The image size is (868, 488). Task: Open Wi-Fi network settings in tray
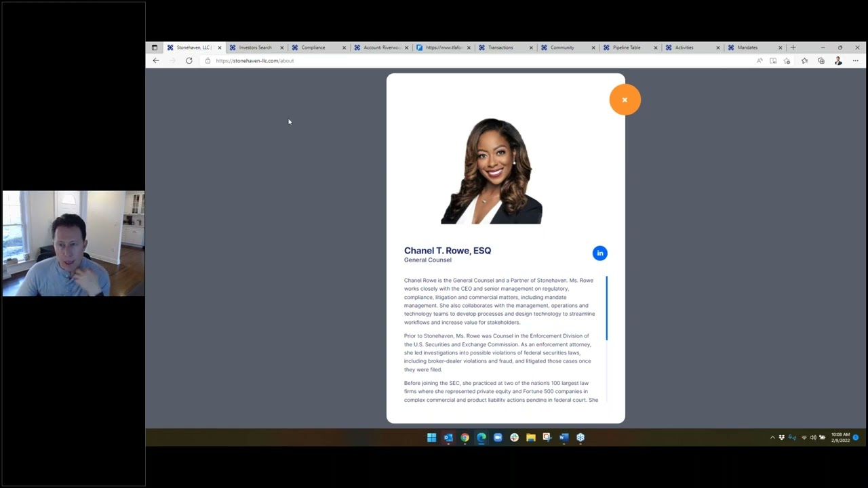[804, 438]
